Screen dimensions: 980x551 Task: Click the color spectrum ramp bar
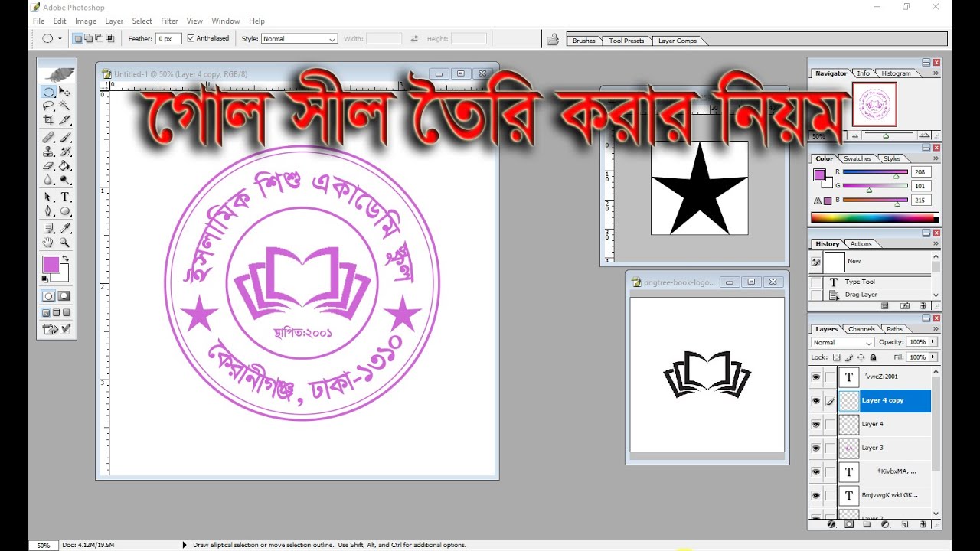coord(874,218)
